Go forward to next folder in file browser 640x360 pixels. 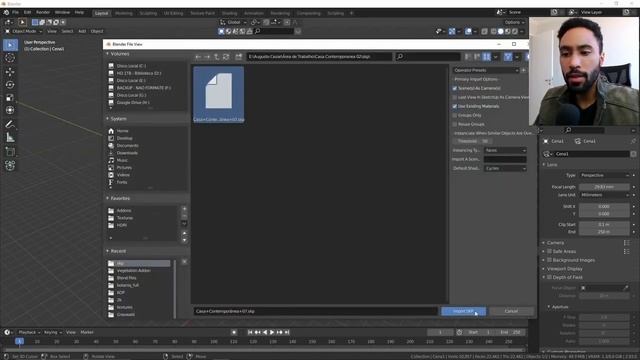click(207, 57)
